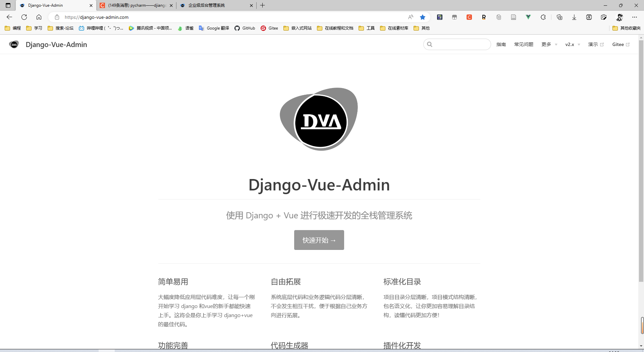Screen dimensions: 644x352
Task: Expand the v2.x version dropdown
Action: pos(573,44)
